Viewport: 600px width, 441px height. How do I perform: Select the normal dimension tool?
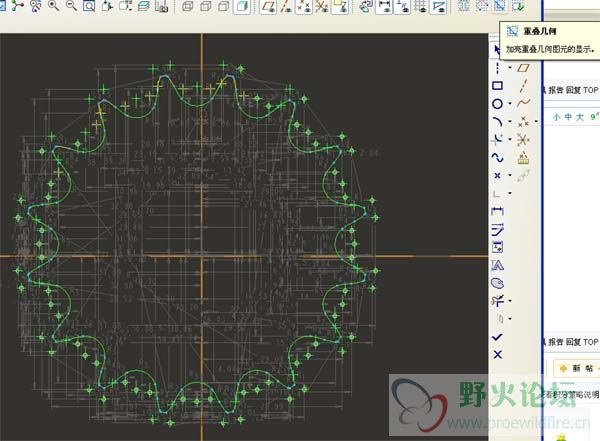coord(497,211)
